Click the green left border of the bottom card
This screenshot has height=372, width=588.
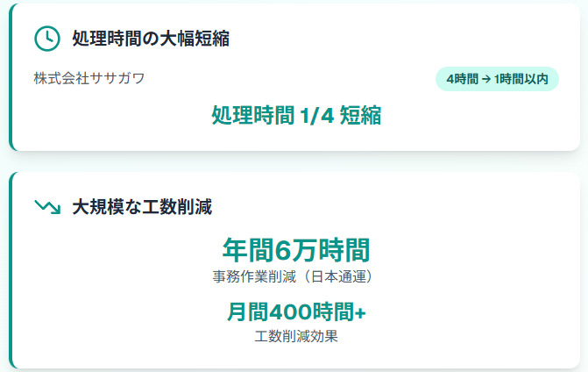pos(11,270)
